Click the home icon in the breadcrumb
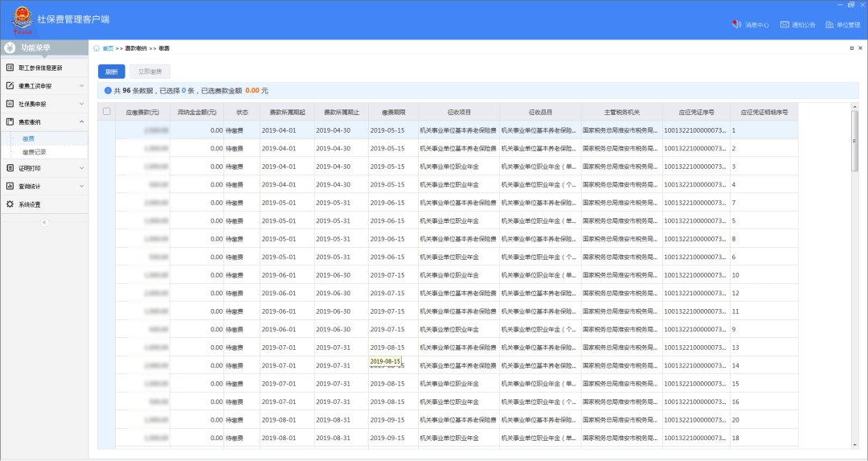868x461 pixels. click(x=97, y=48)
